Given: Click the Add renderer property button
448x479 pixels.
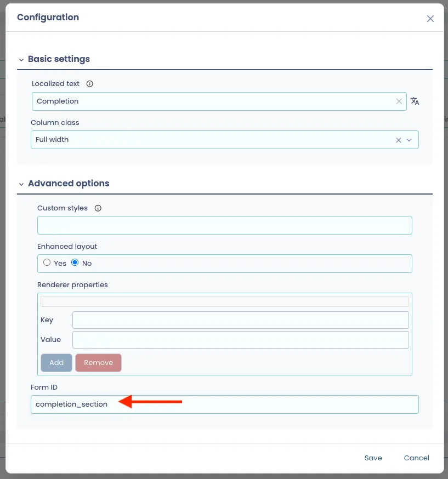Looking at the screenshot, I should pyautogui.click(x=56, y=363).
